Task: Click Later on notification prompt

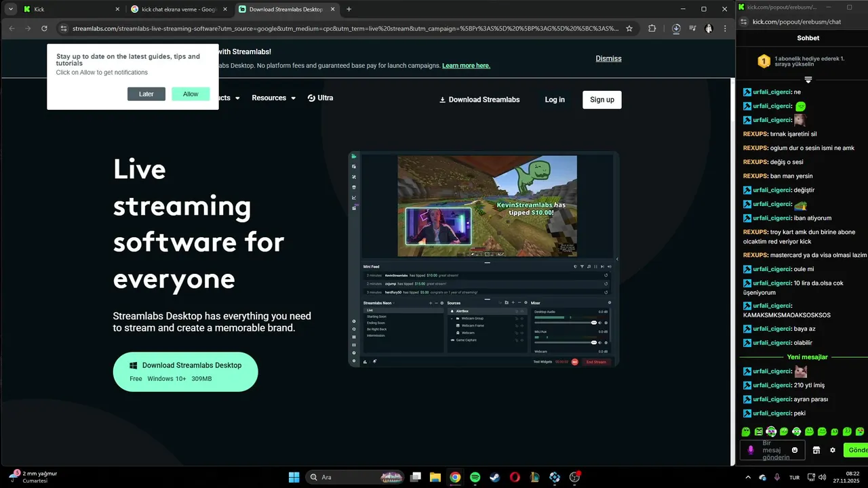Action: tap(146, 94)
